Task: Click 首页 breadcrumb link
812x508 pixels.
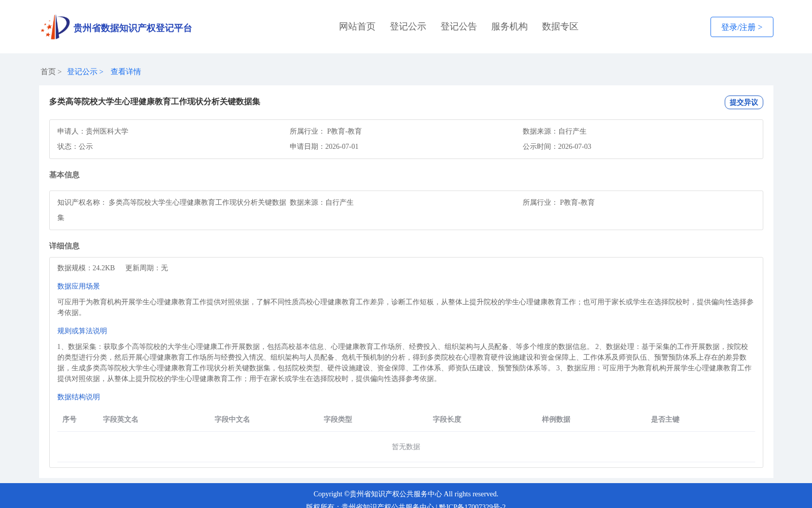Action: (x=48, y=72)
